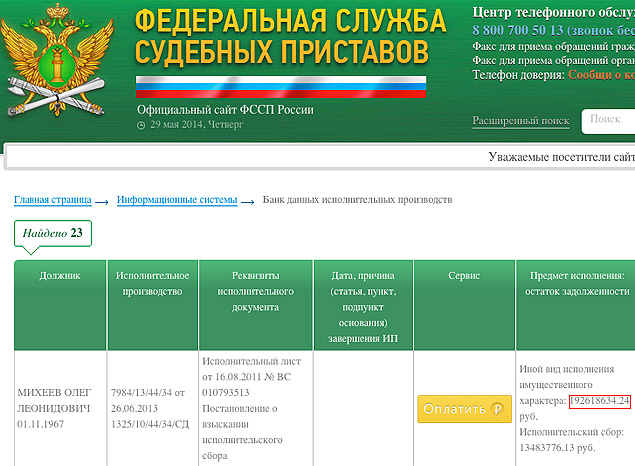The width and height of the screenshot is (635, 466).
Task: Click the Сервис column header
Action: pyautogui.click(x=464, y=275)
